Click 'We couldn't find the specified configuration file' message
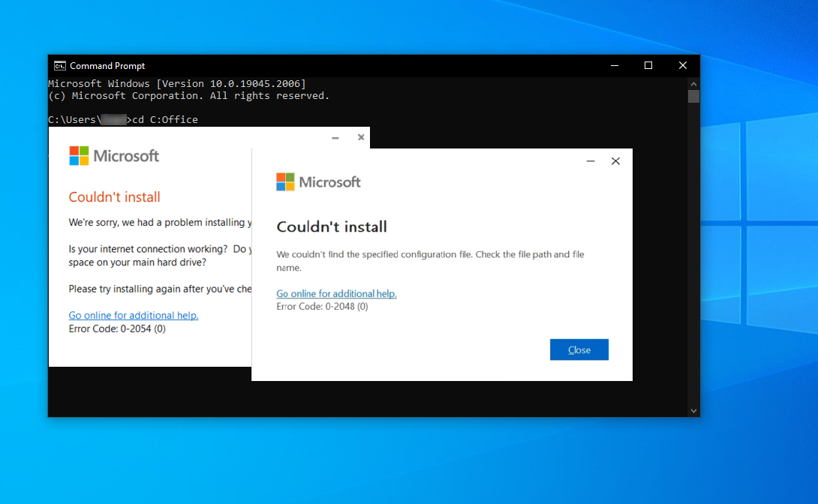The image size is (818, 504). tap(430, 260)
